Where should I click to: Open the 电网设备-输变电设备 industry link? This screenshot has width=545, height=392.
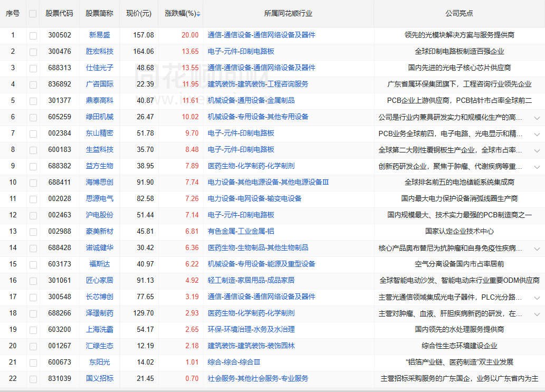[254, 198]
